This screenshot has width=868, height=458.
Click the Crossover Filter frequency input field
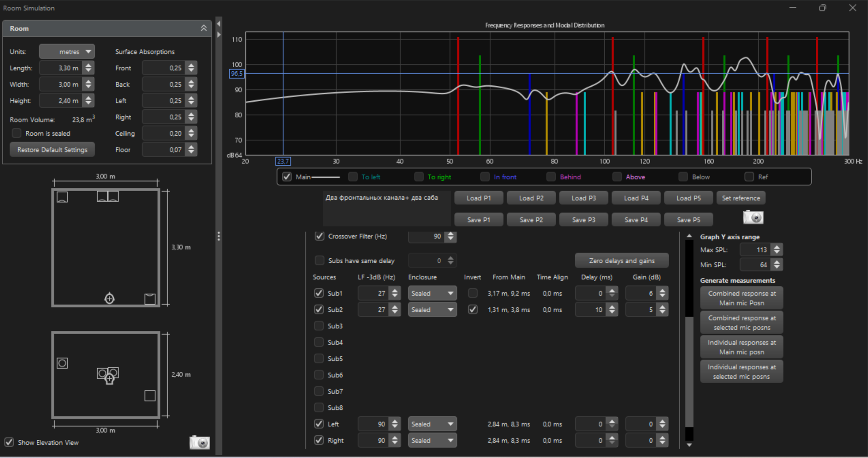point(426,236)
